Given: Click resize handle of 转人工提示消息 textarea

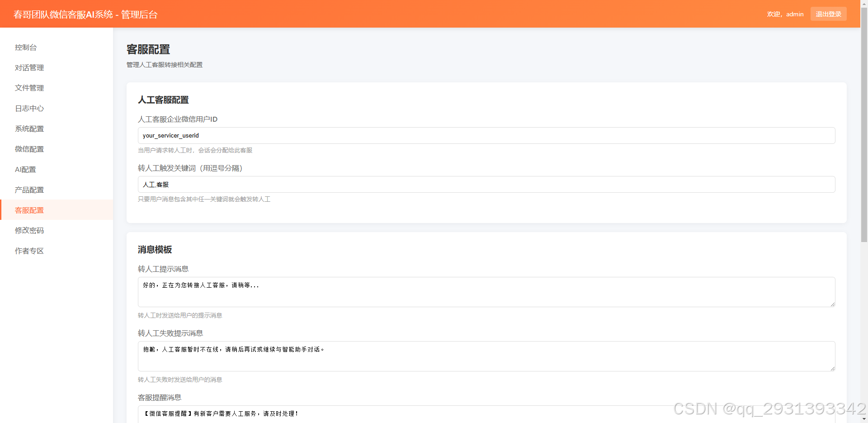Looking at the screenshot, I should point(832,304).
